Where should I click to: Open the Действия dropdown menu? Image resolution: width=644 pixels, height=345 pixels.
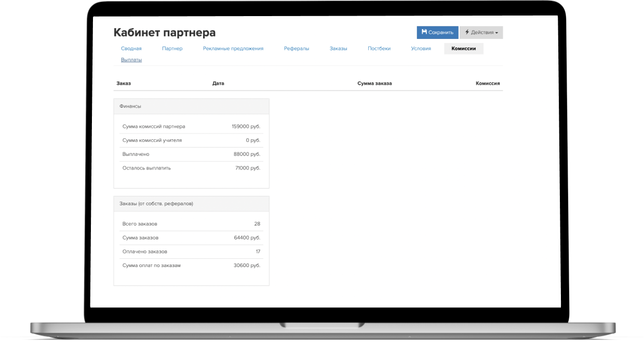[x=481, y=32]
